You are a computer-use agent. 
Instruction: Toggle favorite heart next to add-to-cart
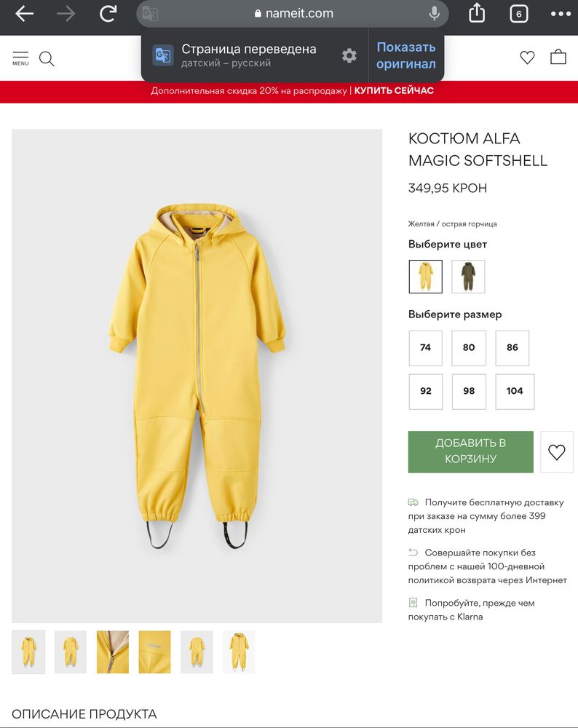coord(557,452)
